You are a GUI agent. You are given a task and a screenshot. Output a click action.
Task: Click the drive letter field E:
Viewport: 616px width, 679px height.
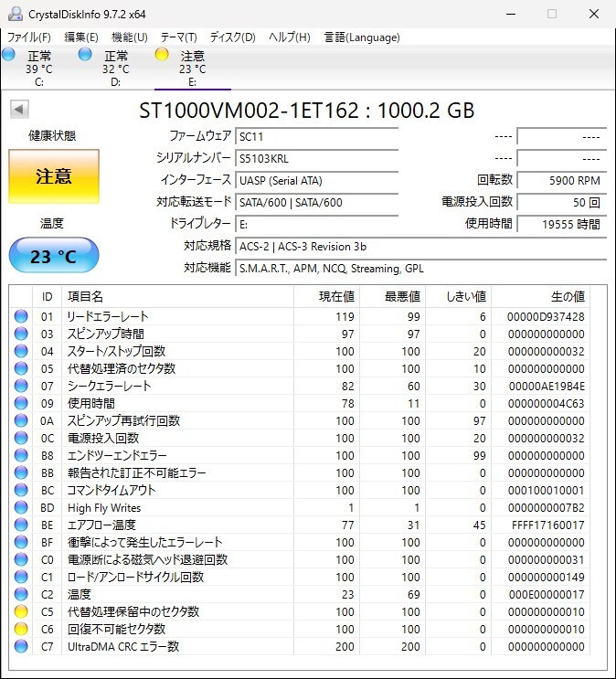point(316,224)
